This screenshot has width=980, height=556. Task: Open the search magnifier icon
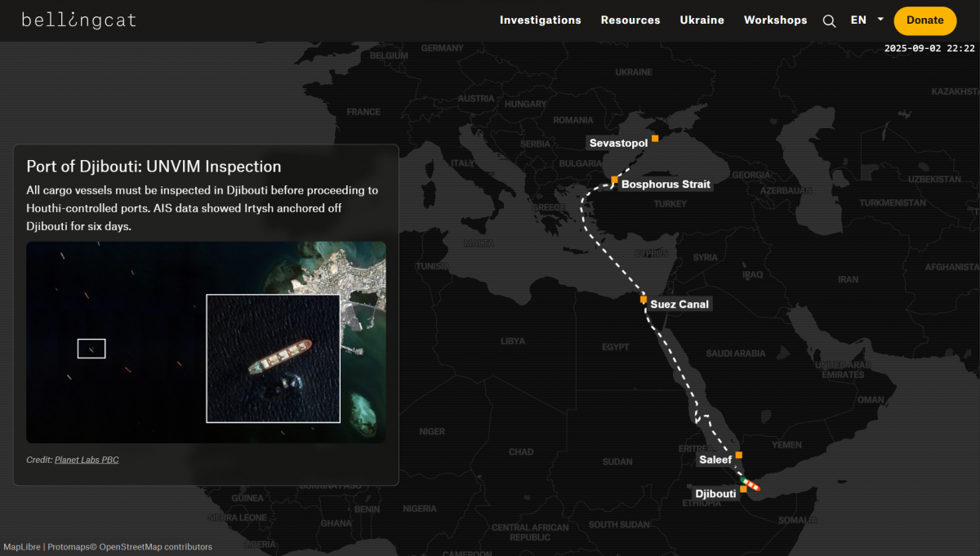[x=829, y=21]
